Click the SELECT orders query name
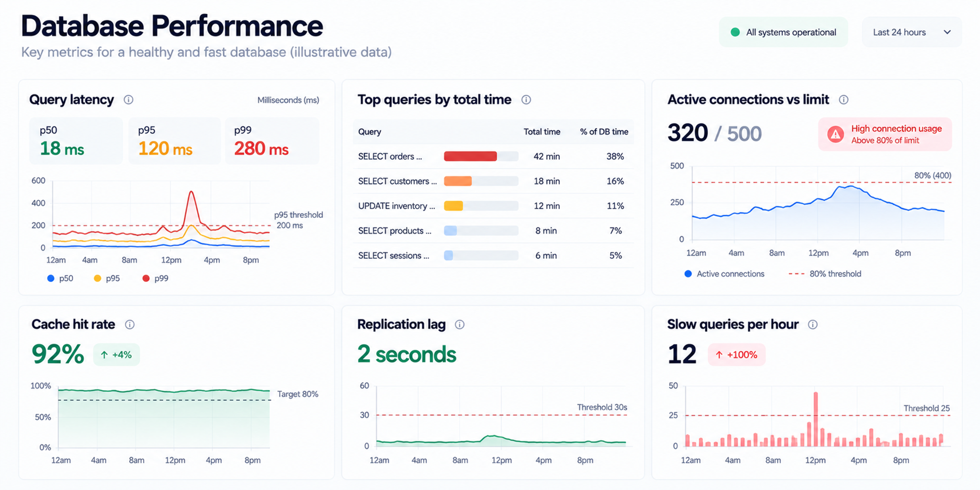Screen dimensions: 980x490 tap(390, 156)
